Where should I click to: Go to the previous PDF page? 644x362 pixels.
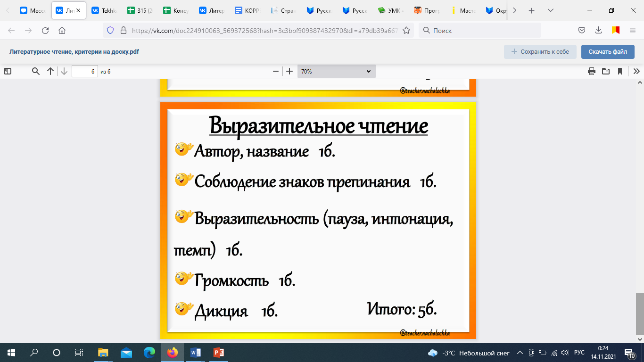point(50,71)
